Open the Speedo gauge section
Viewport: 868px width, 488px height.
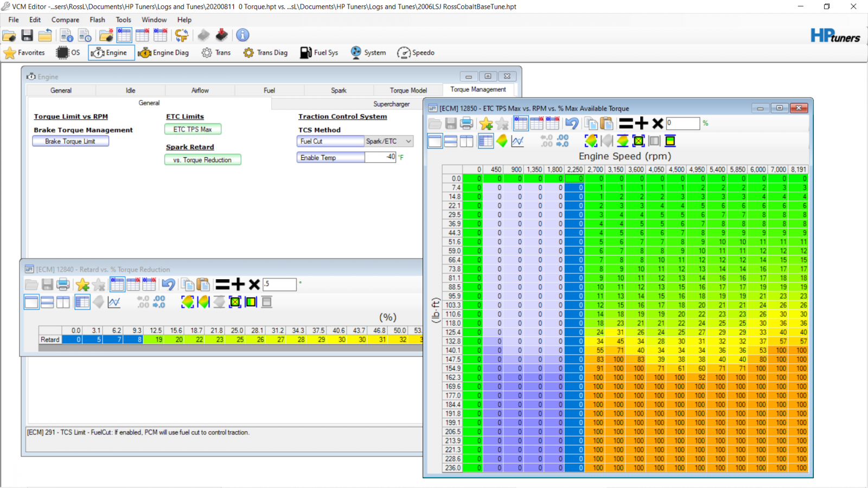(416, 53)
